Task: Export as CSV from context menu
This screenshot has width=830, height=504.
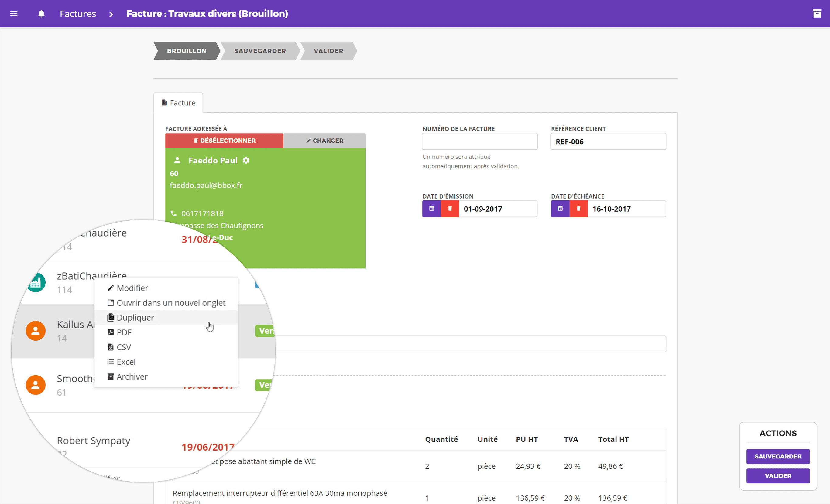Action: [166, 347]
